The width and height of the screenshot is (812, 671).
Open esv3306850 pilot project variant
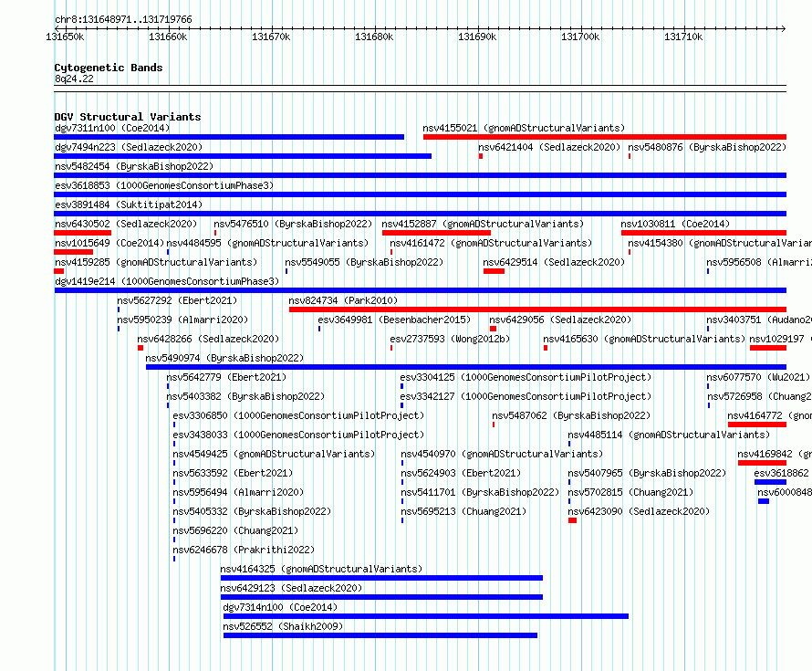point(298,415)
